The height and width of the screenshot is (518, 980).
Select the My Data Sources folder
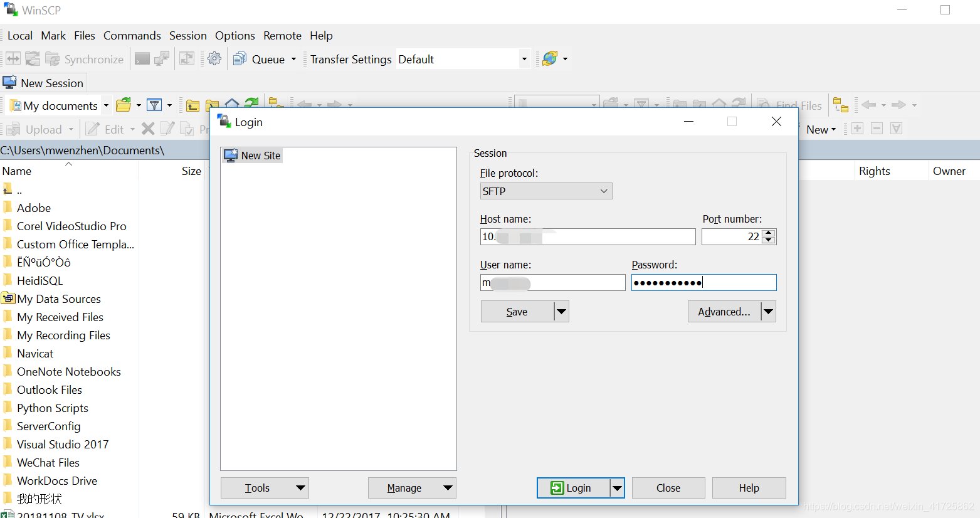58,299
